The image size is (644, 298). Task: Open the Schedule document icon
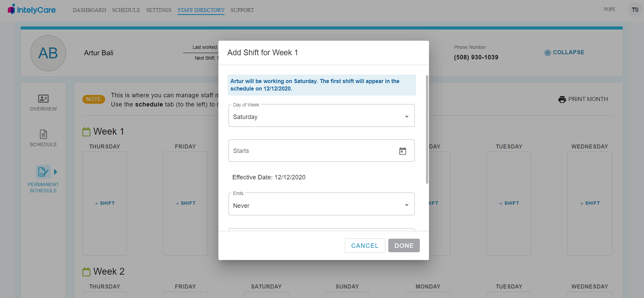coord(43,134)
